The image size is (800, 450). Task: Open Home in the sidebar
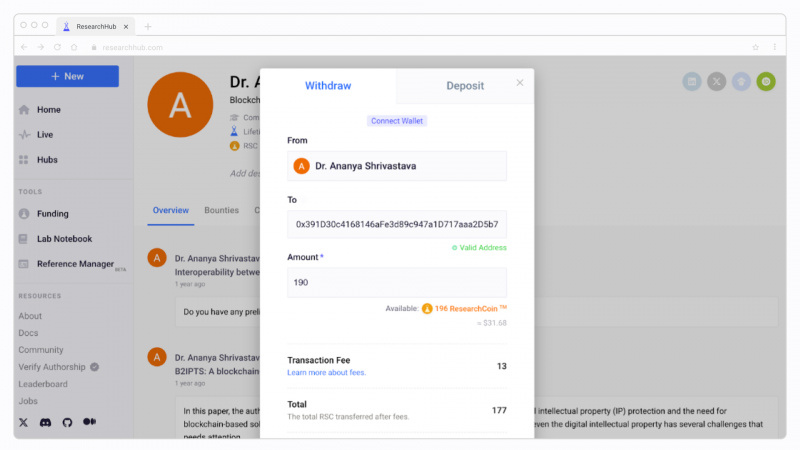tap(48, 110)
